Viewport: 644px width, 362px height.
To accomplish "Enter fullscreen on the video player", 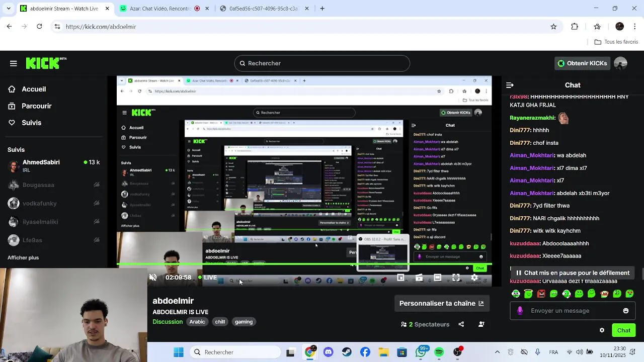I will 456,278.
